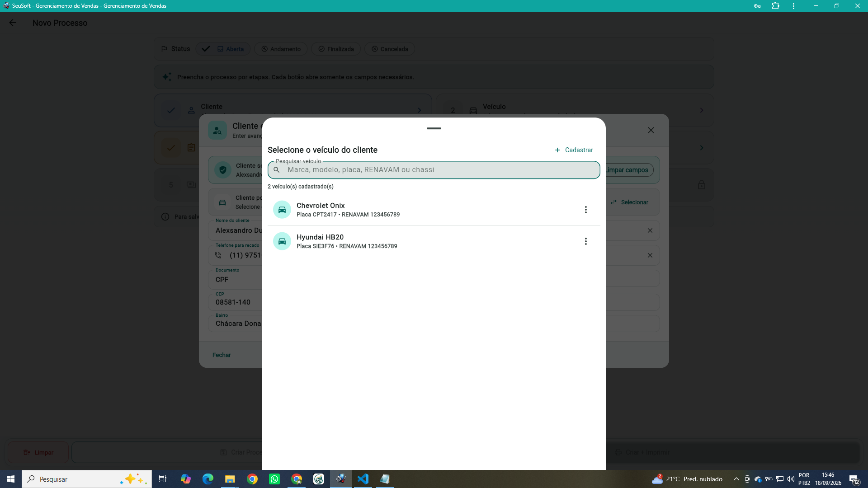
Task: Open the Chevrolet Onix options menu
Action: tap(585, 210)
